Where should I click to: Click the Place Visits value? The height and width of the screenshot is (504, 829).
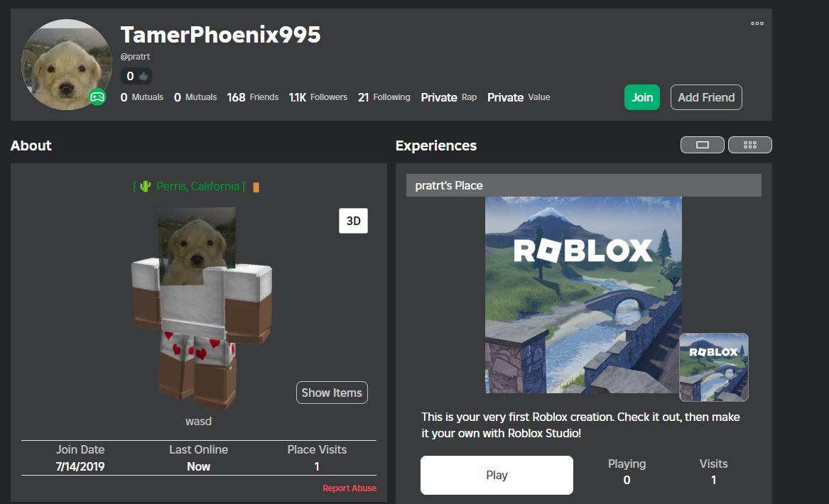(x=317, y=466)
